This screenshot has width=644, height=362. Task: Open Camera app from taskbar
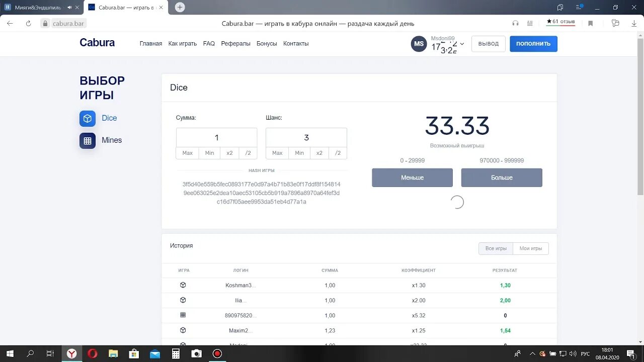pyautogui.click(x=196, y=353)
